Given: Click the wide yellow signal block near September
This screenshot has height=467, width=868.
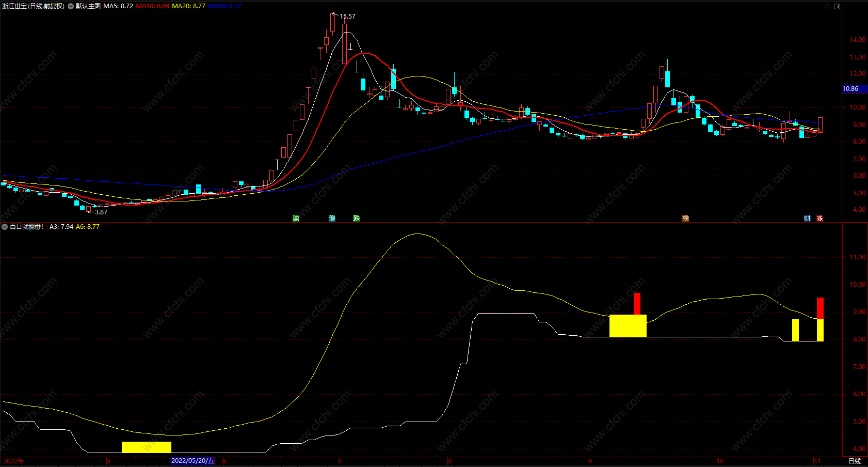Looking at the screenshot, I should tap(628, 326).
